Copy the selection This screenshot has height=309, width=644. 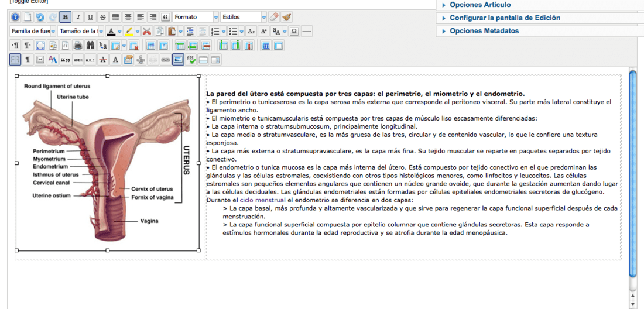point(159,31)
